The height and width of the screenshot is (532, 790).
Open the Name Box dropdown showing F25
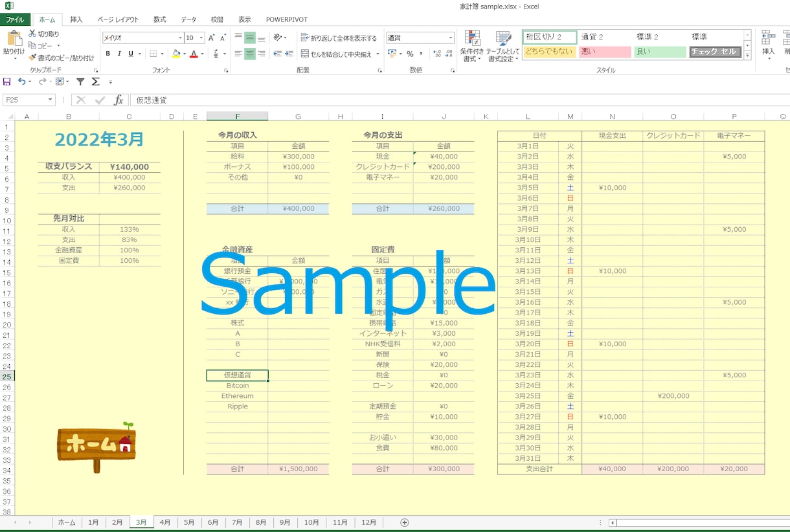click(51, 100)
